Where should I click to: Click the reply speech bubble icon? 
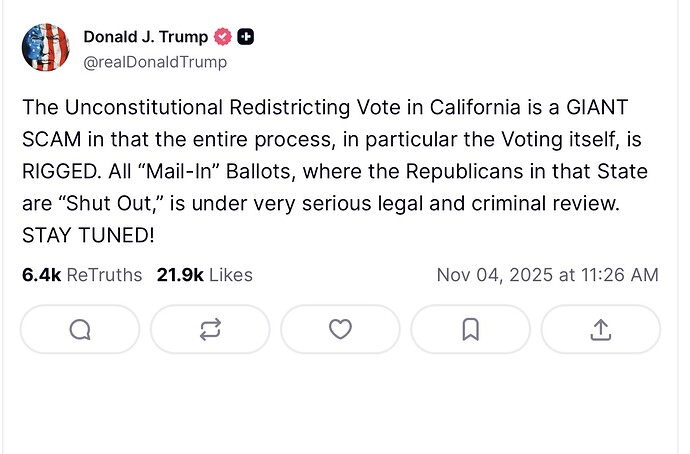click(x=80, y=329)
